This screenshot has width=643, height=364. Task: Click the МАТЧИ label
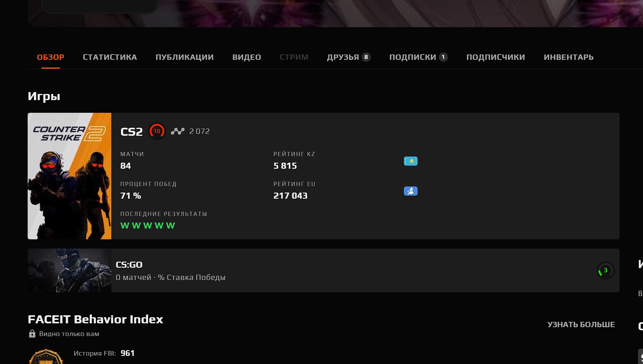[x=132, y=154]
